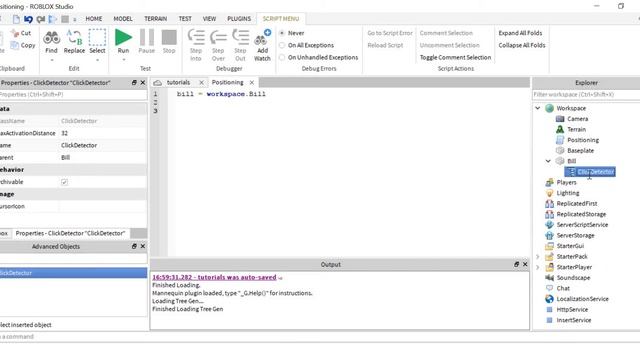640x360 pixels.
Task: Click Comment Selection
Action: tap(446, 33)
